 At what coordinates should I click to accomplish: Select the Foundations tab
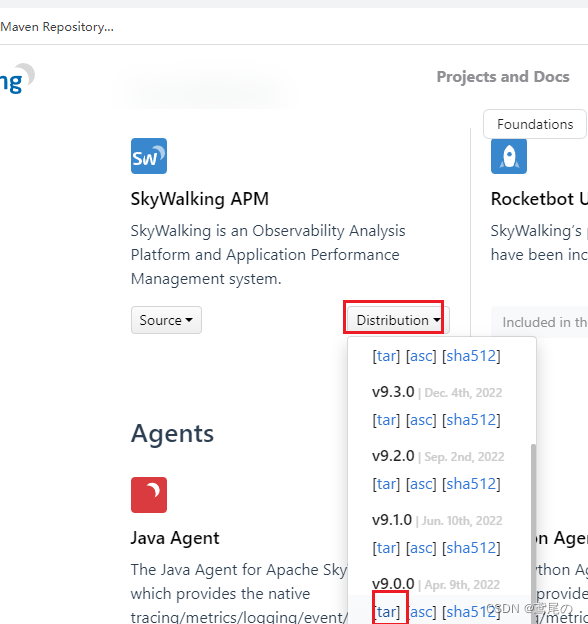(535, 124)
